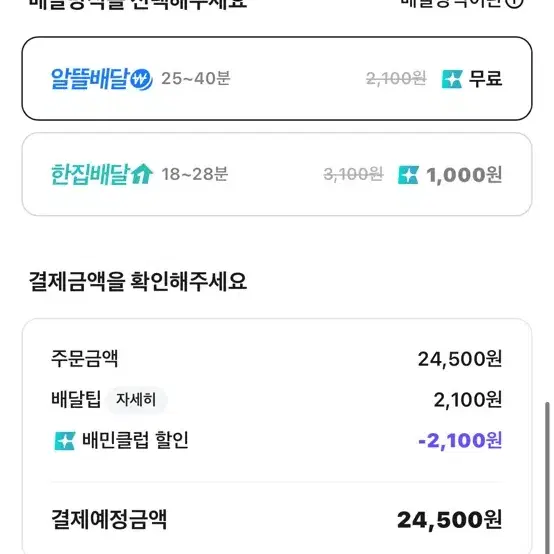Tap the strikethrough 3,100원 original fee
554x554 pixels.
point(353,175)
